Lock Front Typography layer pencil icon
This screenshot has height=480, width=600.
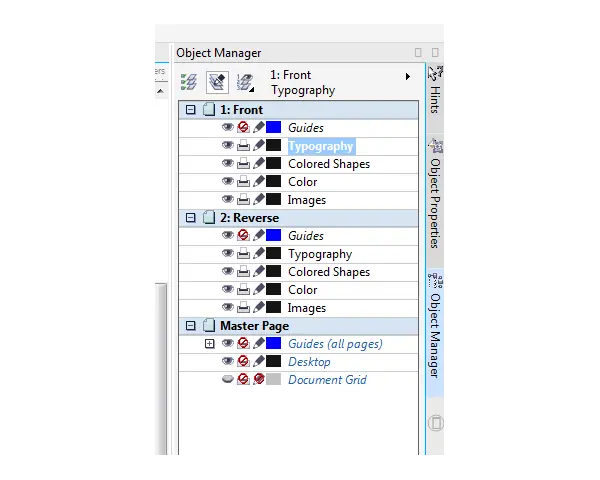(x=259, y=145)
